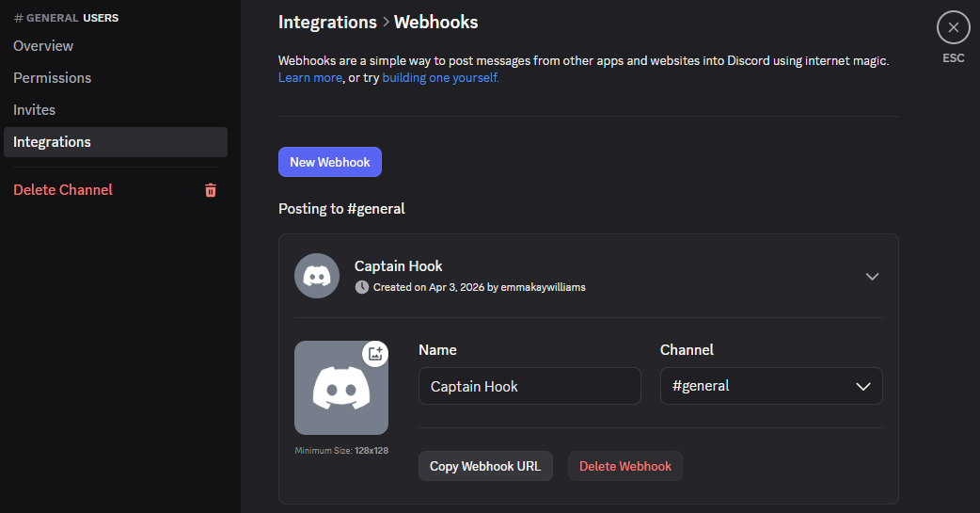The image size is (980, 513).
Task: Follow the Learn more link
Action: click(309, 78)
